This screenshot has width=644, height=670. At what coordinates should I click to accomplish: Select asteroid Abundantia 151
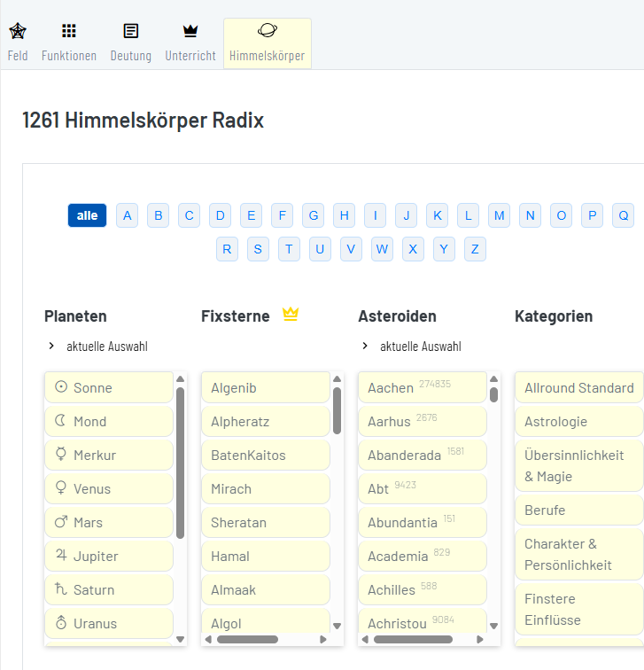[423, 523]
